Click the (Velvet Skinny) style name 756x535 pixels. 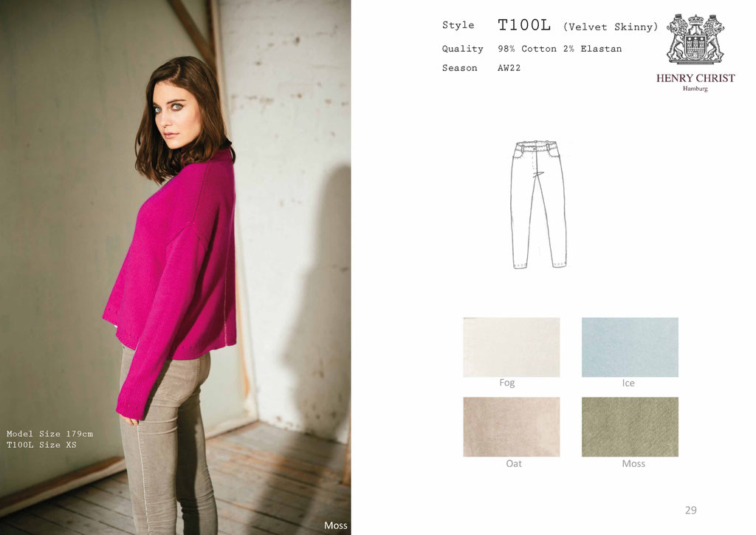coord(611,27)
